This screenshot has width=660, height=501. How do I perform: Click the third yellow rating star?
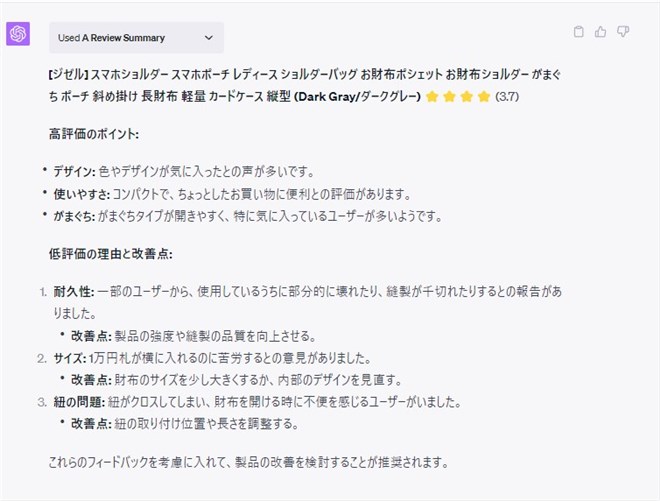(x=467, y=97)
